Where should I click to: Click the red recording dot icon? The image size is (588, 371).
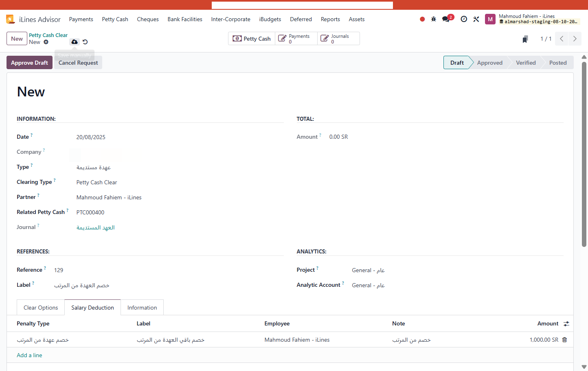click(422, 19)
